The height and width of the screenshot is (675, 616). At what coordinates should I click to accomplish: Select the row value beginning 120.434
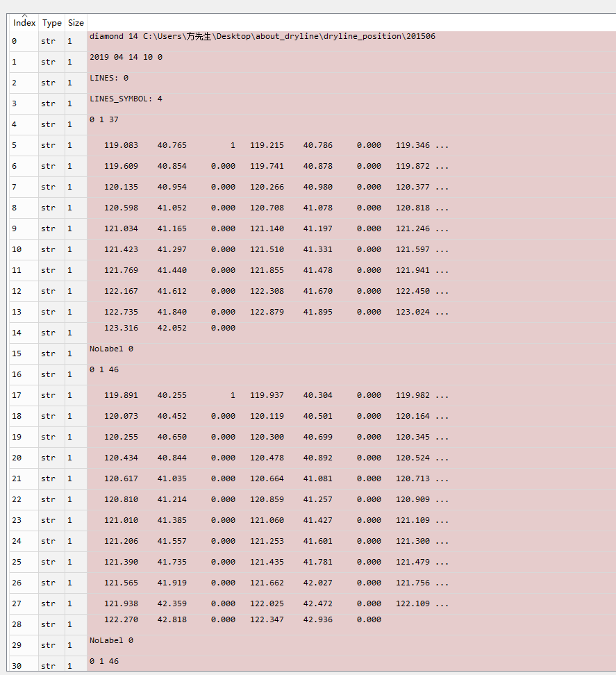coord(351,458)
